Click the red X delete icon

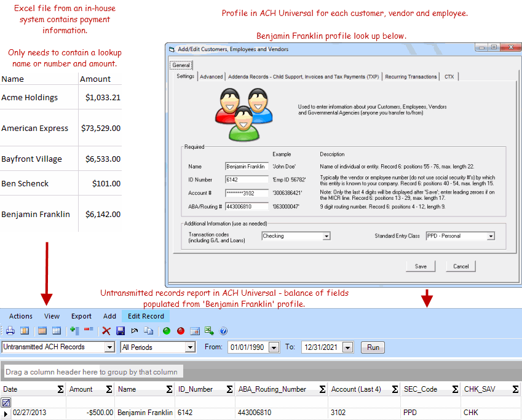point(106,331)
